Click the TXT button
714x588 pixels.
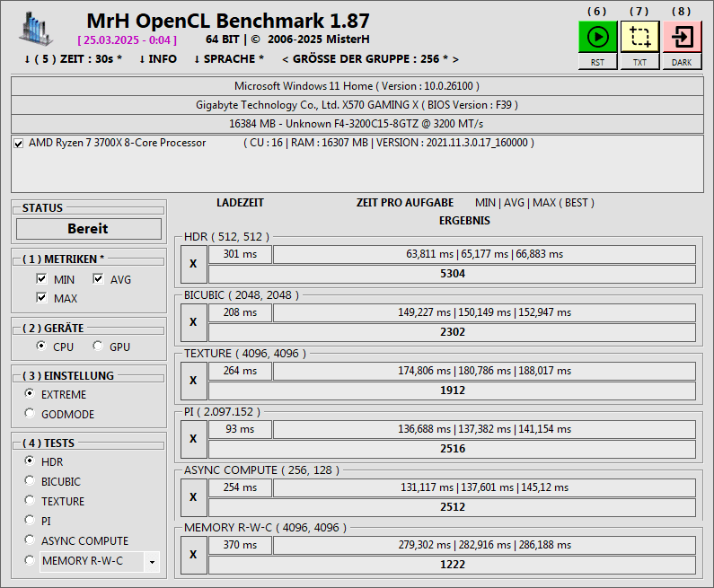coord(639,62)
